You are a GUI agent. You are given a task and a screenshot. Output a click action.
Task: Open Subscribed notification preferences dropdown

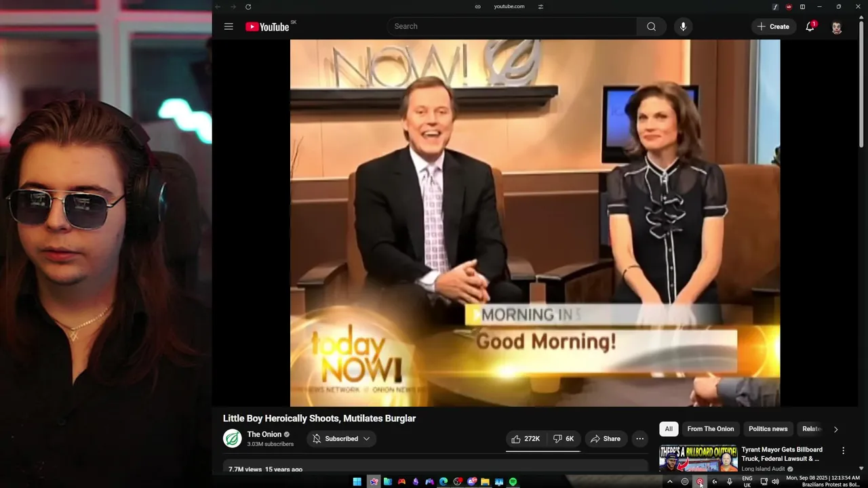click(x=341, y=439)
